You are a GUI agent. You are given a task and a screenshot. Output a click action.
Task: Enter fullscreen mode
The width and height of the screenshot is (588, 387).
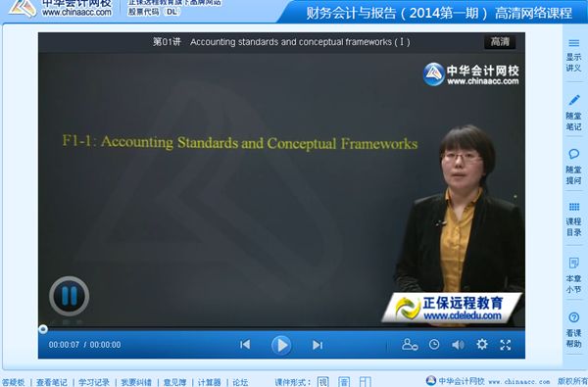click(x=506, y=345)
